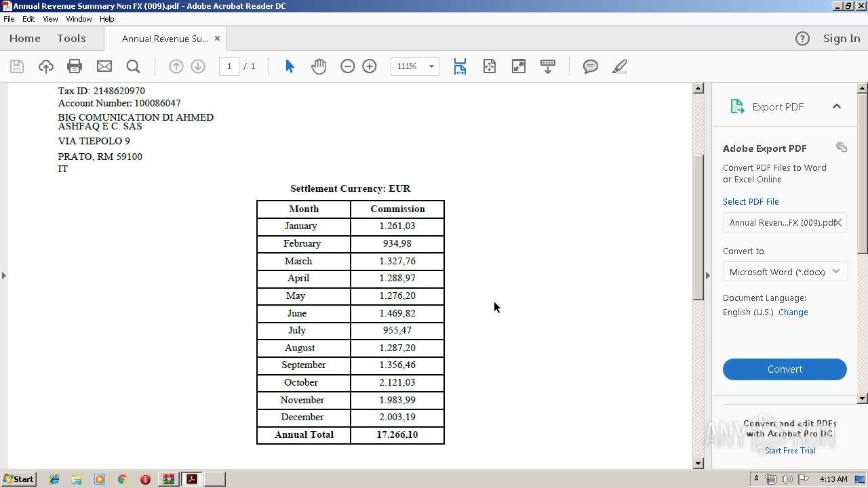The height and width of the screenshot is (488, 868).
Task: Remove selected PDF file with X
Action: point(838,222)
